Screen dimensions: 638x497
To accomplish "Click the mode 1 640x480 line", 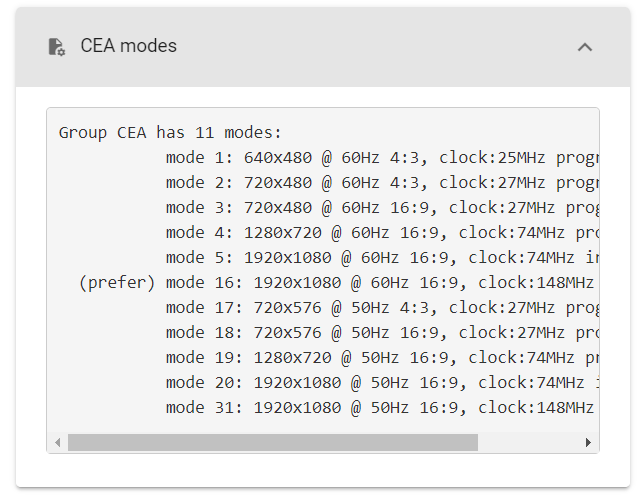I will click(382, 158).
